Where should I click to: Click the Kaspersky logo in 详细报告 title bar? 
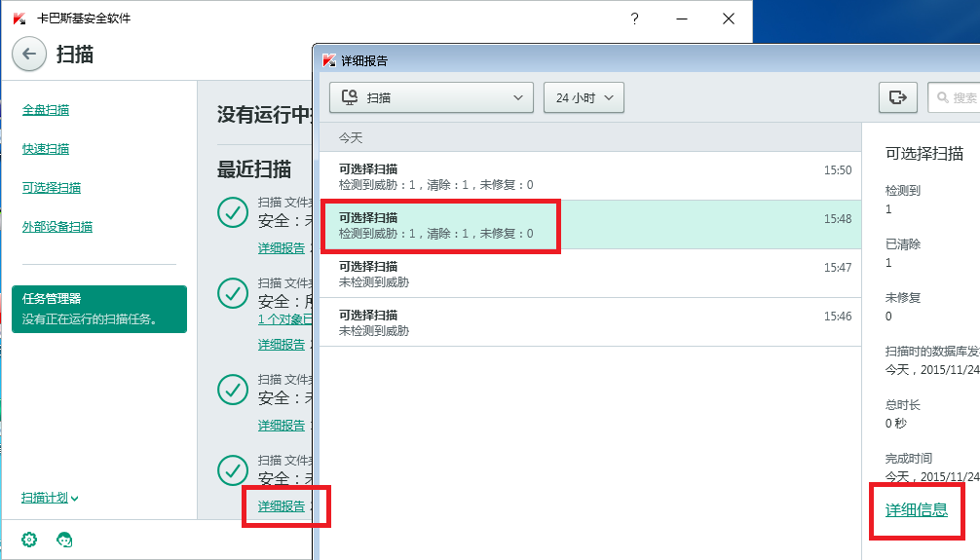329,60
